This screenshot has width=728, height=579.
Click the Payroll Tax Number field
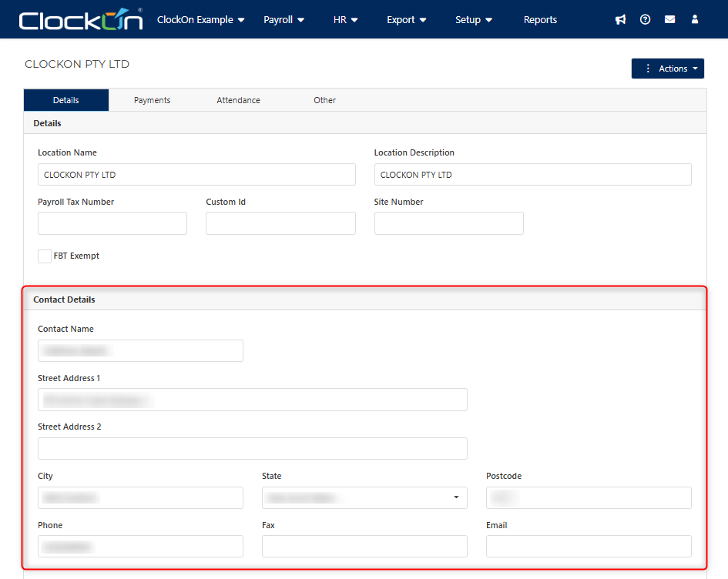pyautogui.click(x=112, y=223)
